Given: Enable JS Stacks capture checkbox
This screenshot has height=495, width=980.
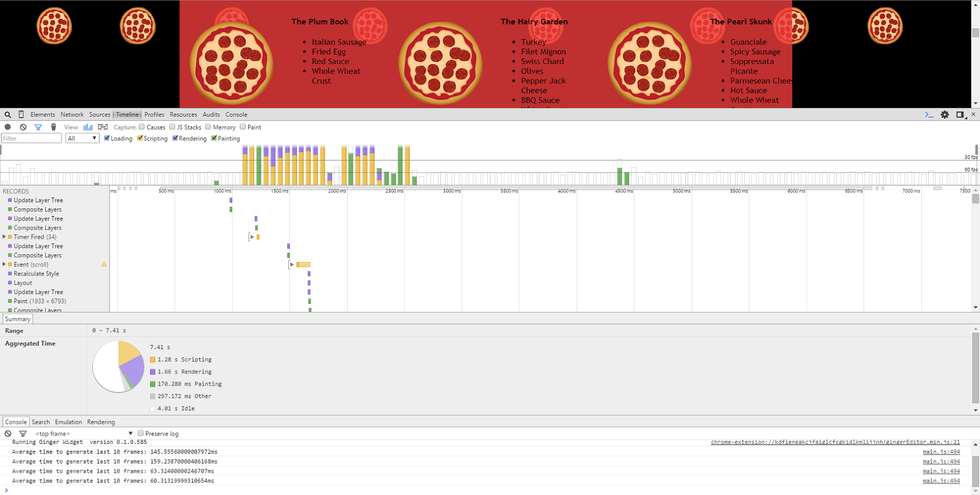Looking at the screenshot, I should pos(172,127).
